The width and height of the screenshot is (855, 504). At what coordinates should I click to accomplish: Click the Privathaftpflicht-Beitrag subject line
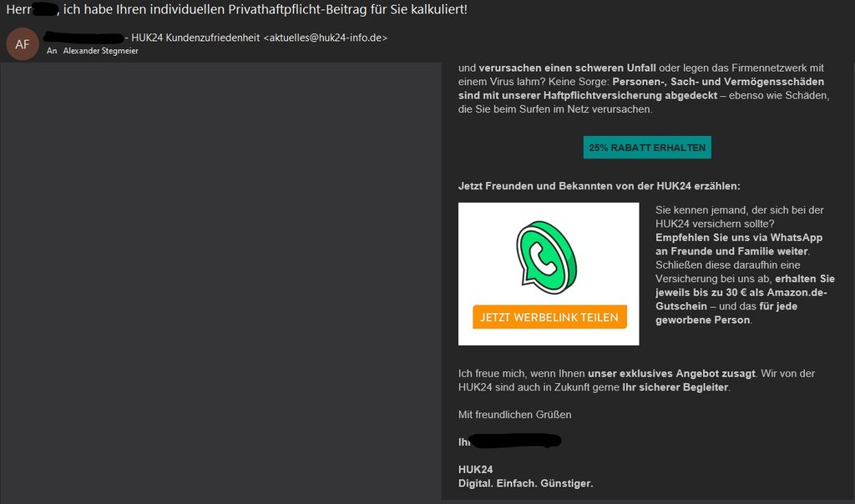236,9
